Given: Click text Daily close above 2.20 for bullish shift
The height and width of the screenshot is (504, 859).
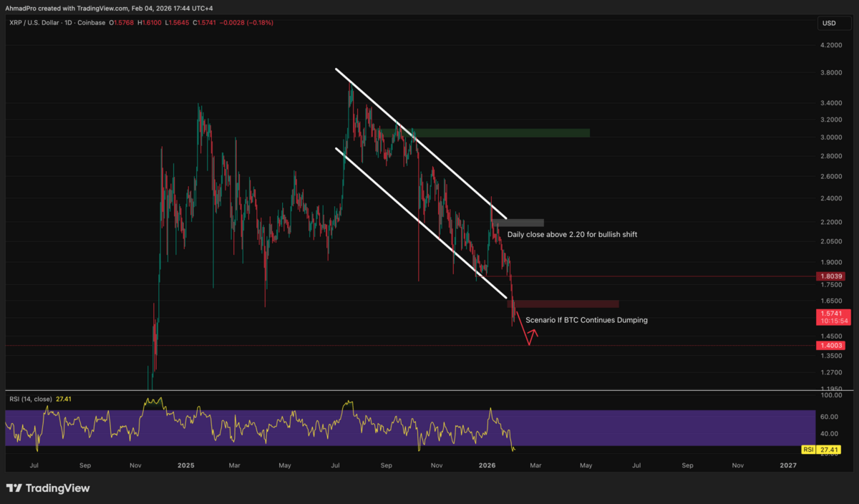Looking at the screenshot, I should coord(573,234).
